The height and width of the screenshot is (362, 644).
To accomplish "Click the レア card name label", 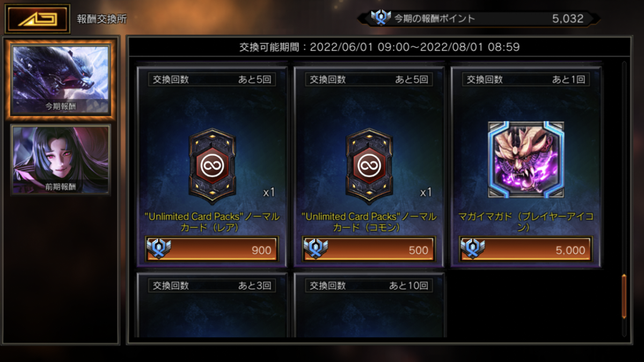I will tap(212, 222).
